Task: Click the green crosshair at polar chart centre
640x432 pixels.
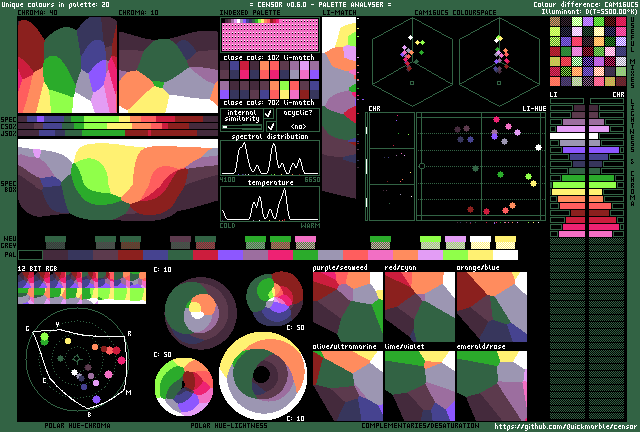Action: click(77, 360)
